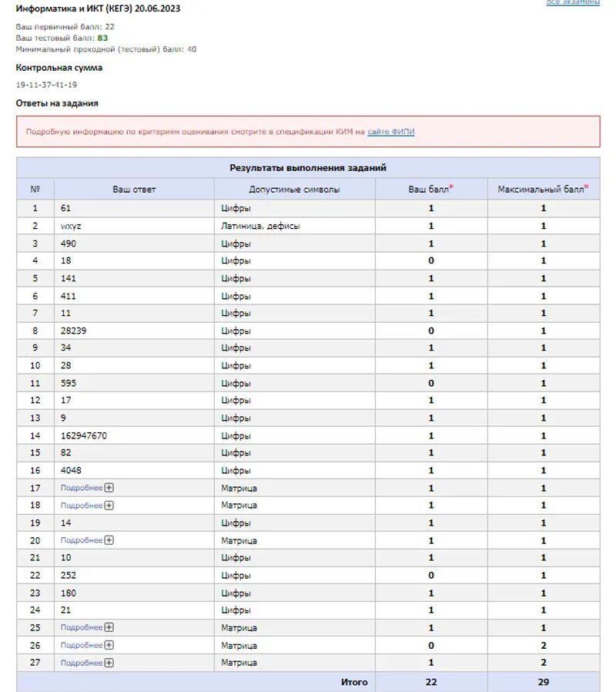Expand 'Подробнее' for task 17
Image resolution: width=616 pixels, height=692 pixels.
click(x=82, y=488)
